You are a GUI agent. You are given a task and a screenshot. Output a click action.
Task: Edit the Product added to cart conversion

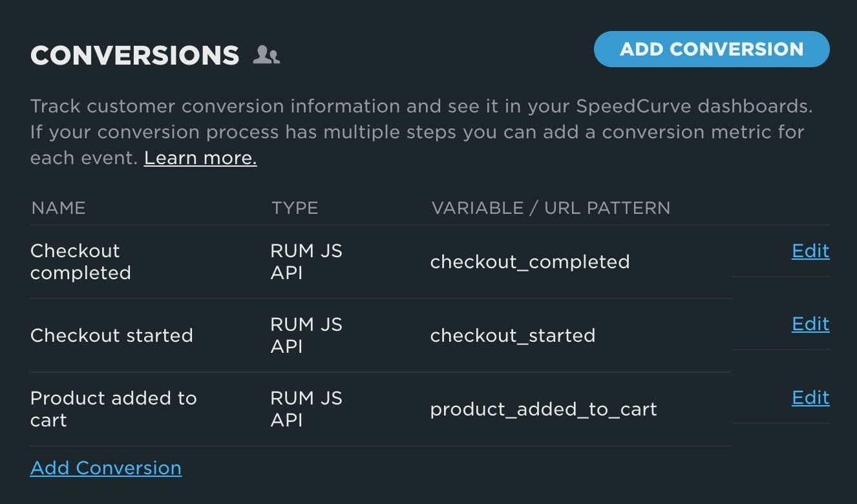(x=810, y=397)
